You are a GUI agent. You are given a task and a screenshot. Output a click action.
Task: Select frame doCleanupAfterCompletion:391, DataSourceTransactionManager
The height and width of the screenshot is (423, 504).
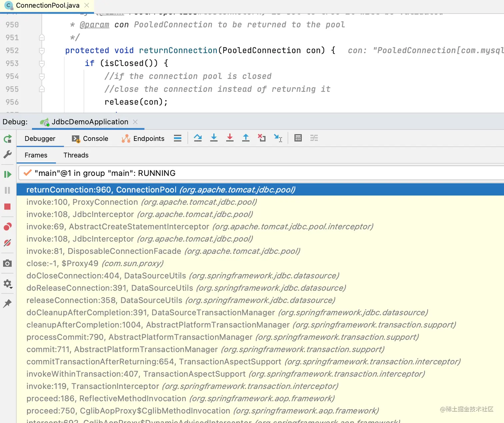(x=260, y=312)
